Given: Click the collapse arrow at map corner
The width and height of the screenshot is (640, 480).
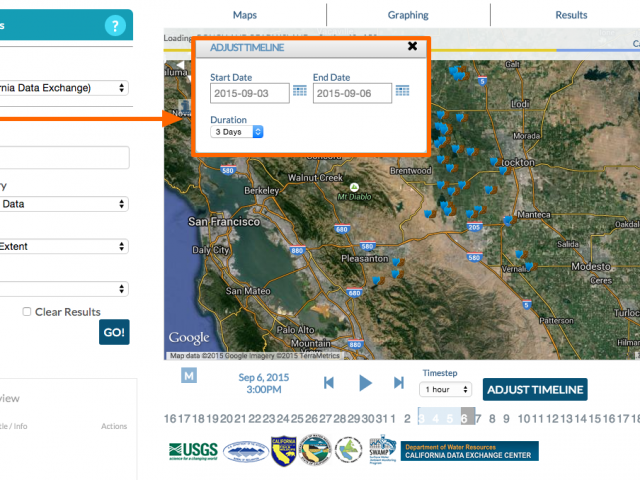Looking at the screenshot, I should pos(180,65).
